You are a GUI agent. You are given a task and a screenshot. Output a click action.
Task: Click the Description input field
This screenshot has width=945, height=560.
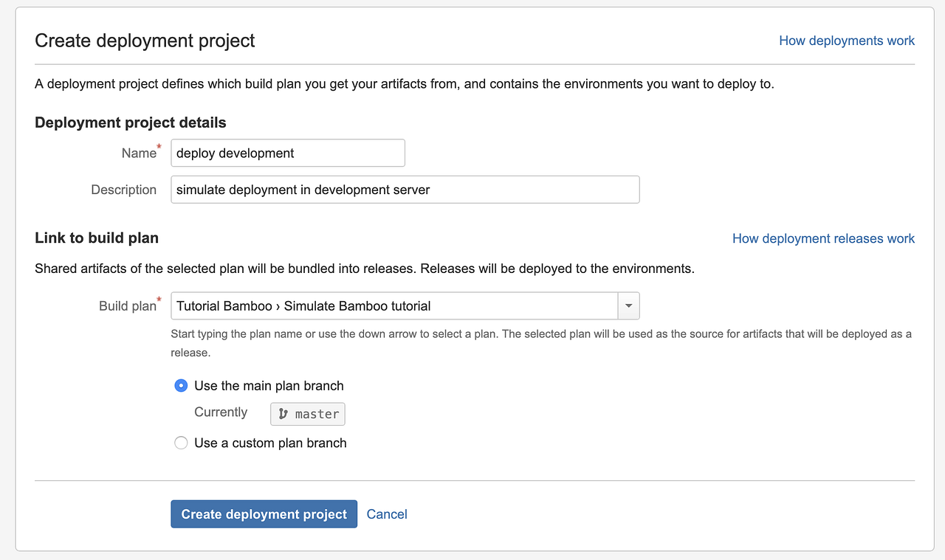[405, 190]
